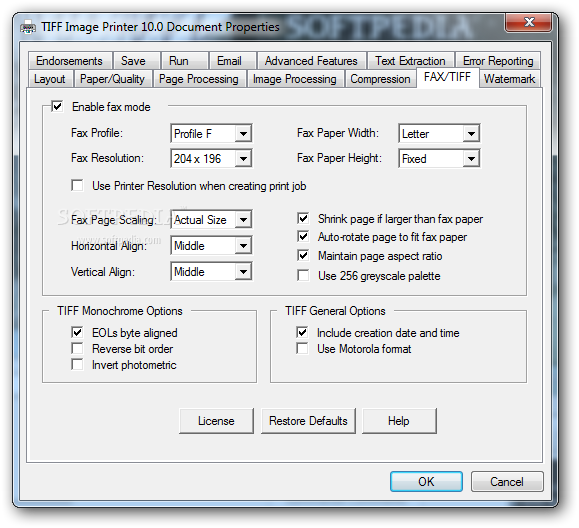Confirm settings with OK button
Screen dimensions: 579x528
tap(426, 481)
